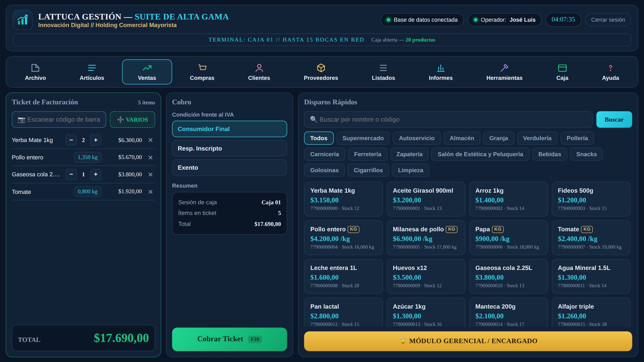This screenshot has height=362, width=644.
Task: Add Papa product card
Action: tap(508, 238)
